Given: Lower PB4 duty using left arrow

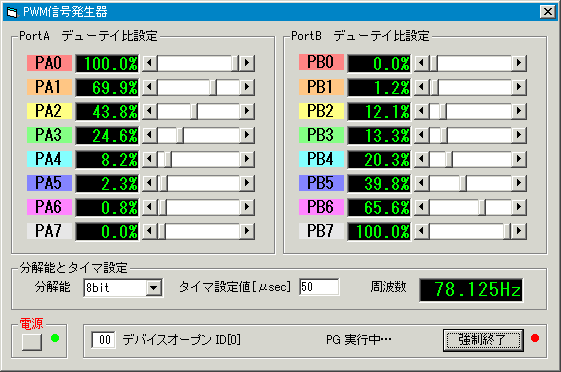Looking at the screenshot, I should tap(421, 159).
